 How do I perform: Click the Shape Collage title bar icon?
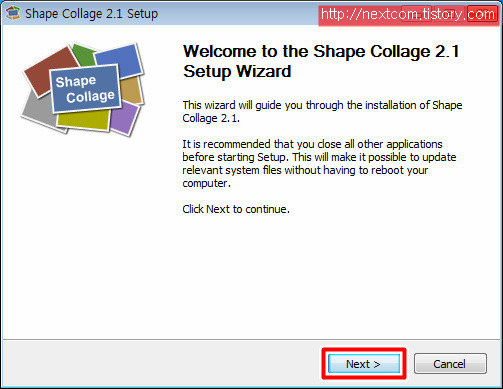pos(13,13)
